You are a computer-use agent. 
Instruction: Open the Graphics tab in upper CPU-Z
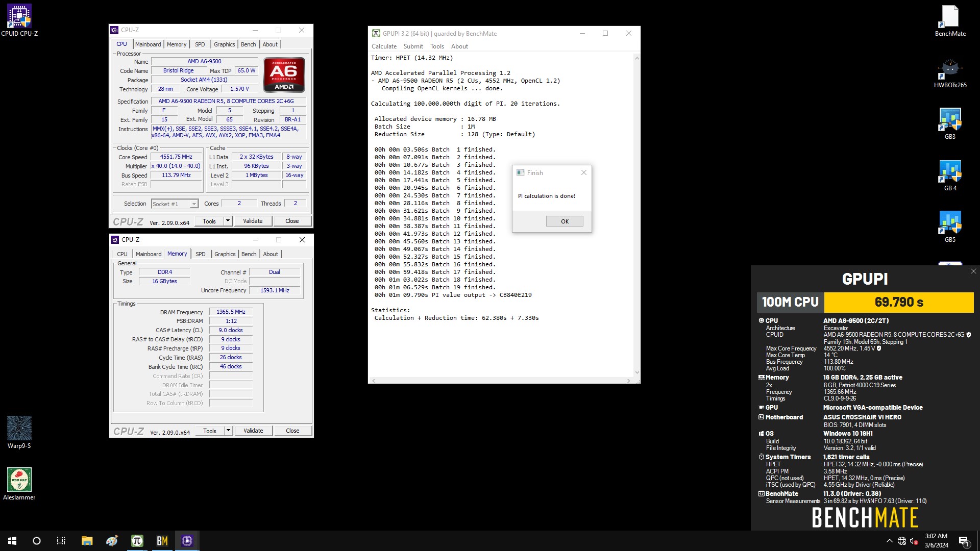pos(225,44)
